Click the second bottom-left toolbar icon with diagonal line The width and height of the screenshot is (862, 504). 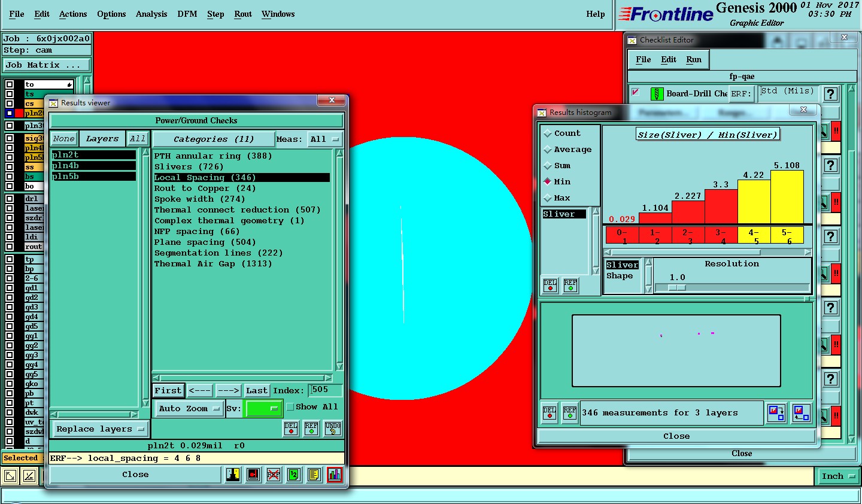coord(29,476)
